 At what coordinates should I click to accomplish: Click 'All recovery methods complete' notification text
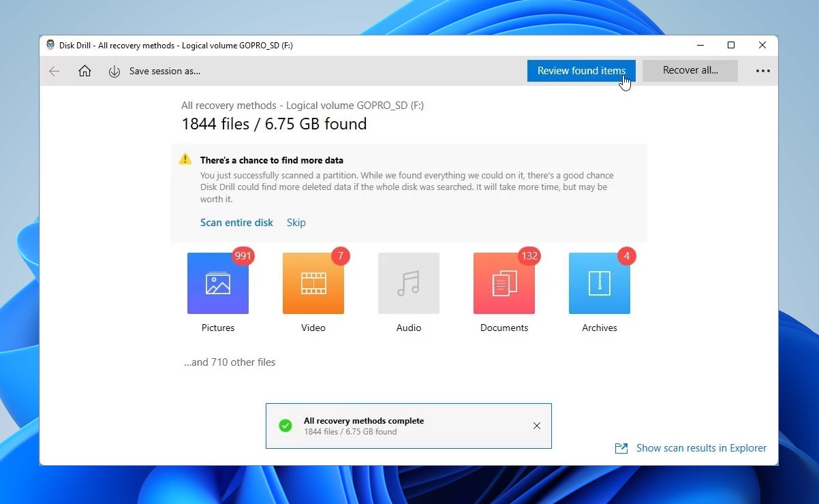coord(364,421)
